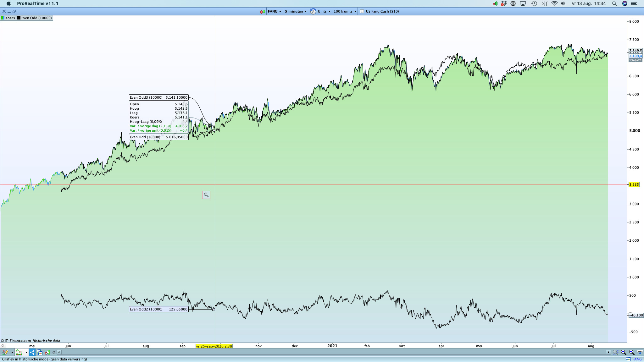The image size is (644, 362).
Task: Open the 100 k units dropdown
Action: pos(345,11)
